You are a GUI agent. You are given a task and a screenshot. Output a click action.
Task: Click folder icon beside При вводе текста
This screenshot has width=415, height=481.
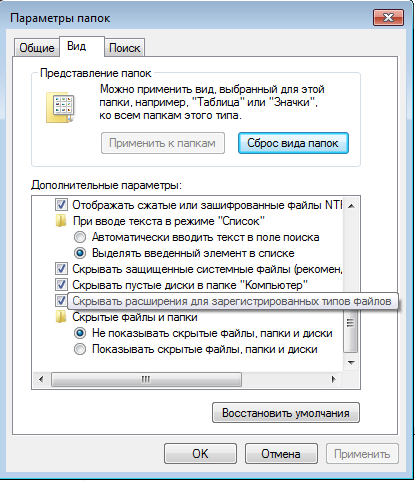pyautogui.click(x=61, y=221)
